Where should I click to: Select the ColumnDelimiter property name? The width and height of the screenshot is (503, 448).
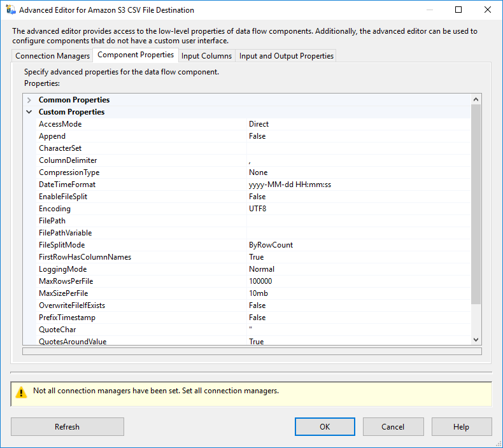pyautogui.click(x=67, y=160)
